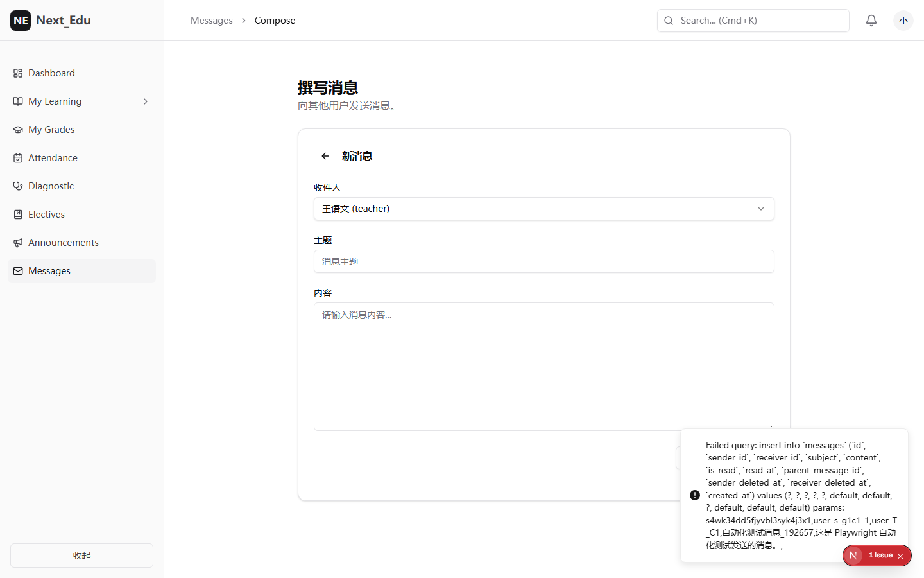The image size is (924, 578).
Task: Click the search magnifier icon
Action: pos(669,21)
